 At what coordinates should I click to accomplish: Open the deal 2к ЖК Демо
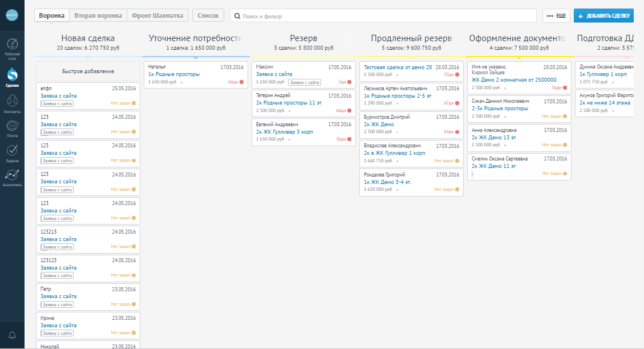point(379,124)
